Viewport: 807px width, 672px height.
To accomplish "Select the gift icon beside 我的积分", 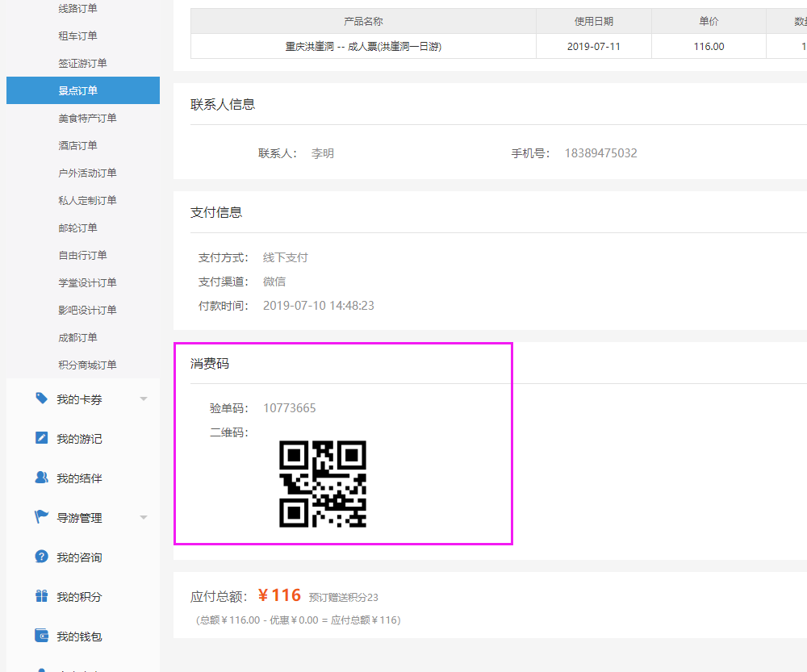I will pyautogui.click(x=41, y=596).
